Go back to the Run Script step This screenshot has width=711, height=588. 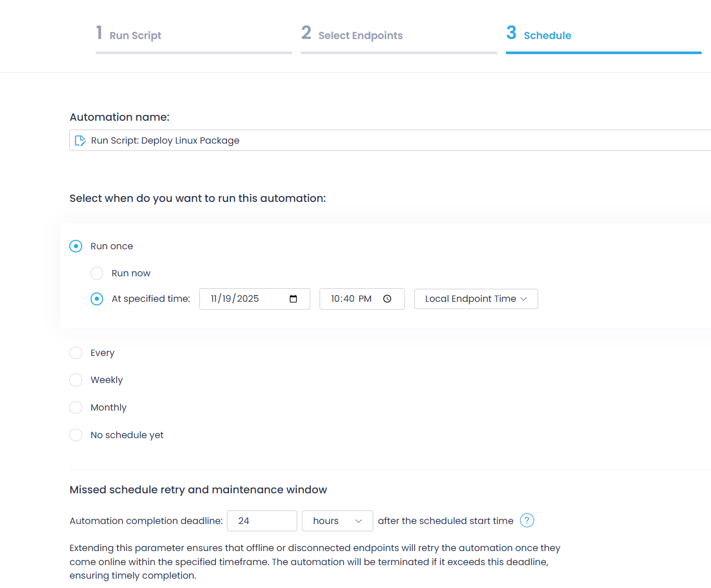coord(135,35)
